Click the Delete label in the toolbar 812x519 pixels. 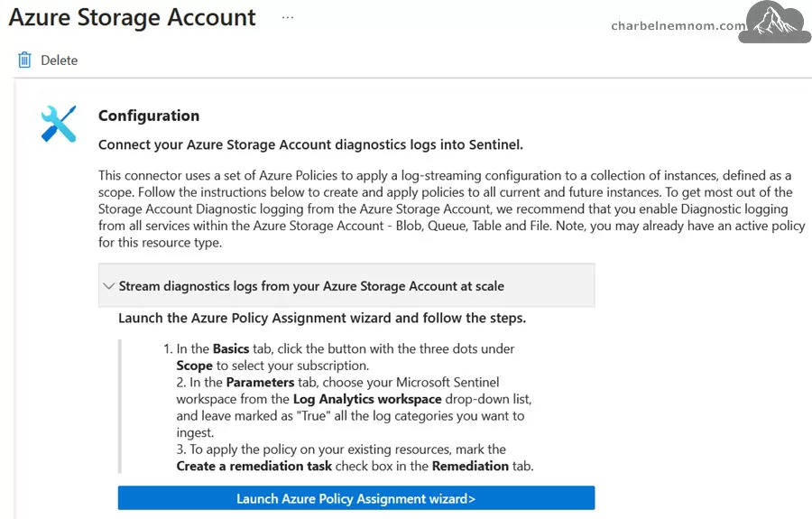pyautogui.click(x=59, y=60)
